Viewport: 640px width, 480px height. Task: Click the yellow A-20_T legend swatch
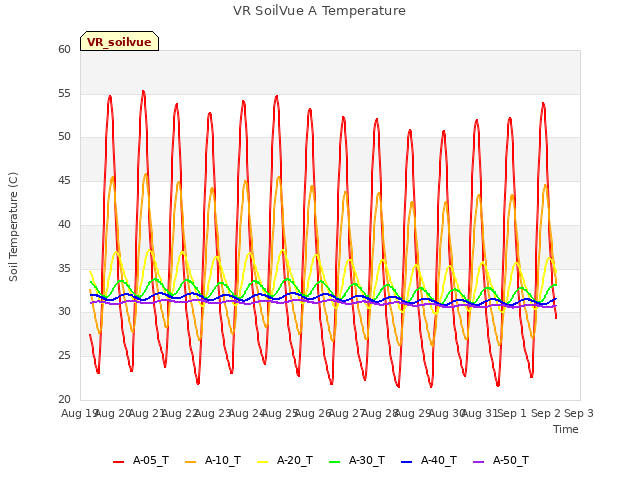262,462
